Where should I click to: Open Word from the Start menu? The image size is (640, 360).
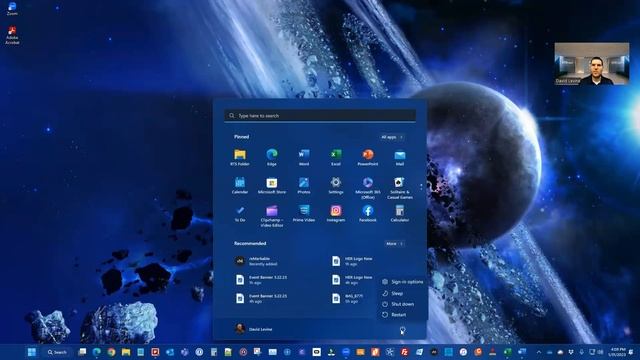click(304, 157)
